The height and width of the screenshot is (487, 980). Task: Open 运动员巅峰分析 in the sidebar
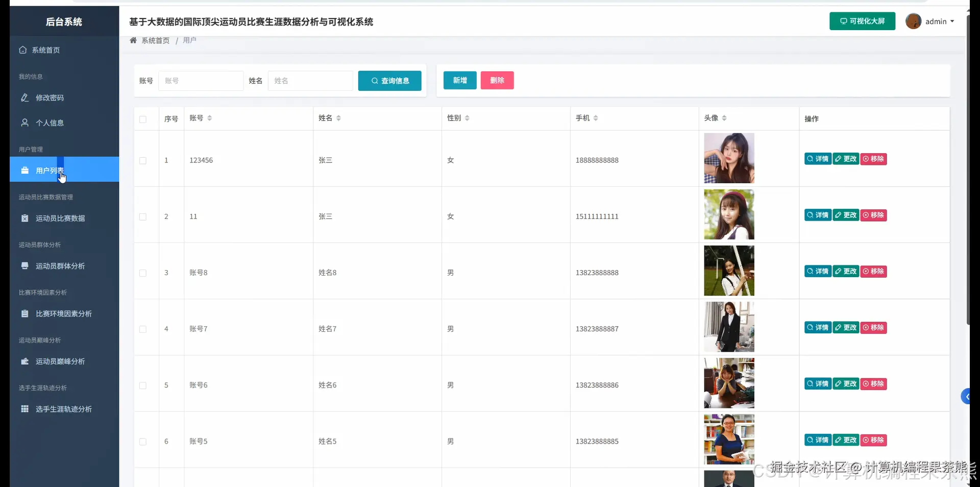(x=64, y=361)
